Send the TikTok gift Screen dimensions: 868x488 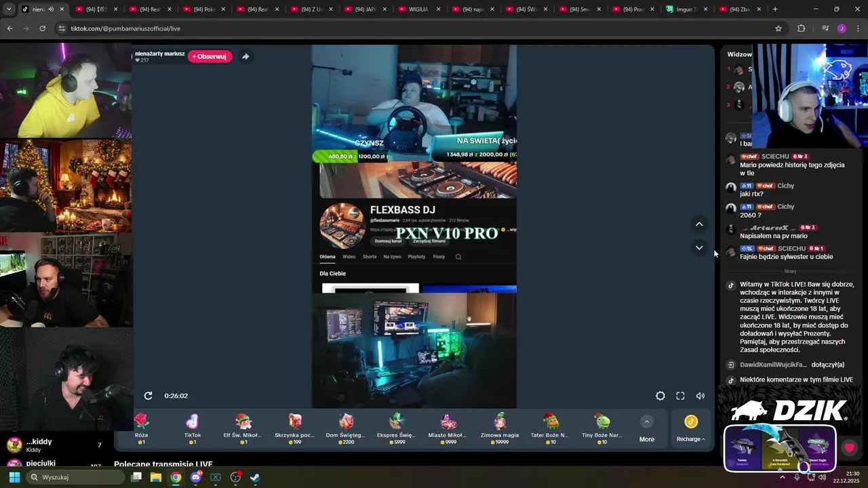point(193,428)
